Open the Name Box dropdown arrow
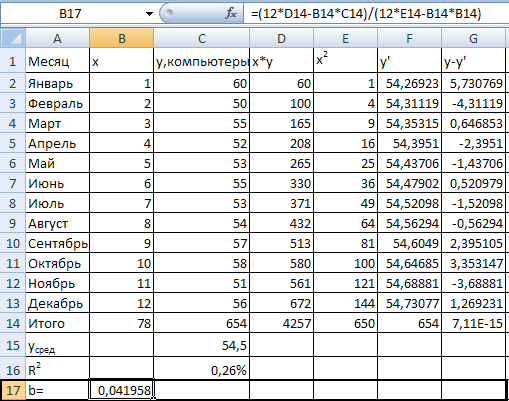The height and width of the screenshot is (401, 509). (149, 14)
